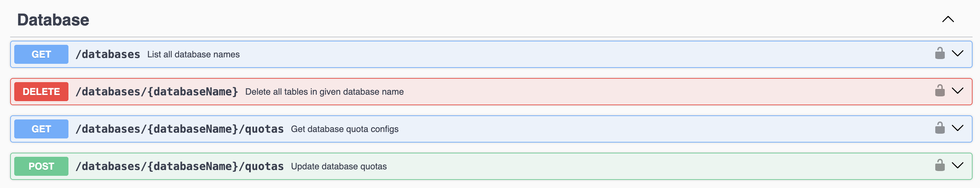Screen dimensions: 980x188
Task: Click the lock icon on POST quotas row
Action: [x=940, y=166]
